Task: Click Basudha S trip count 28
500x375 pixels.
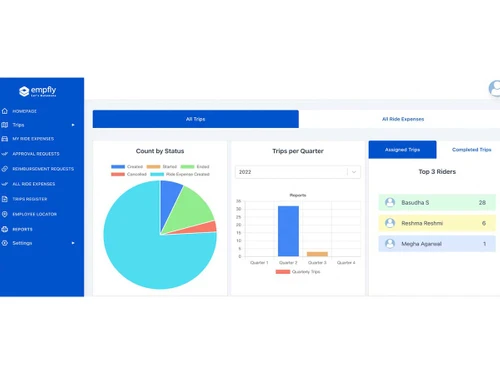Action: (x=482, y=202)
